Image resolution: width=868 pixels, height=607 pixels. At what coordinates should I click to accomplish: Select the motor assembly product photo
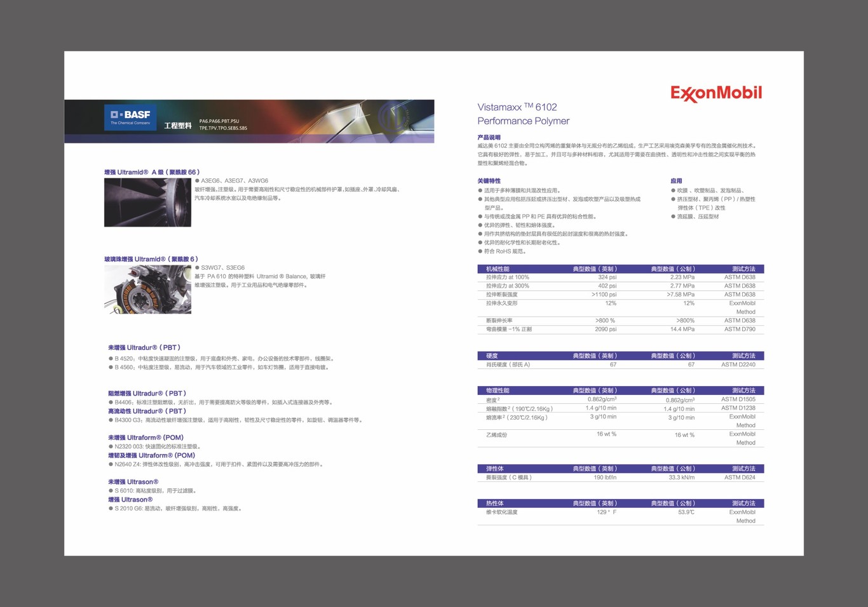tap(147, 290)
